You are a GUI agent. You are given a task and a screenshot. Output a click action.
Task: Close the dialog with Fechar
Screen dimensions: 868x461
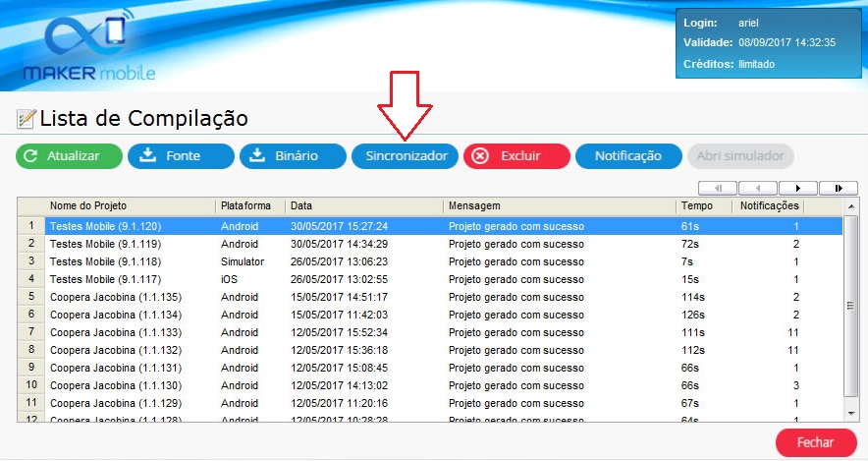815,442
